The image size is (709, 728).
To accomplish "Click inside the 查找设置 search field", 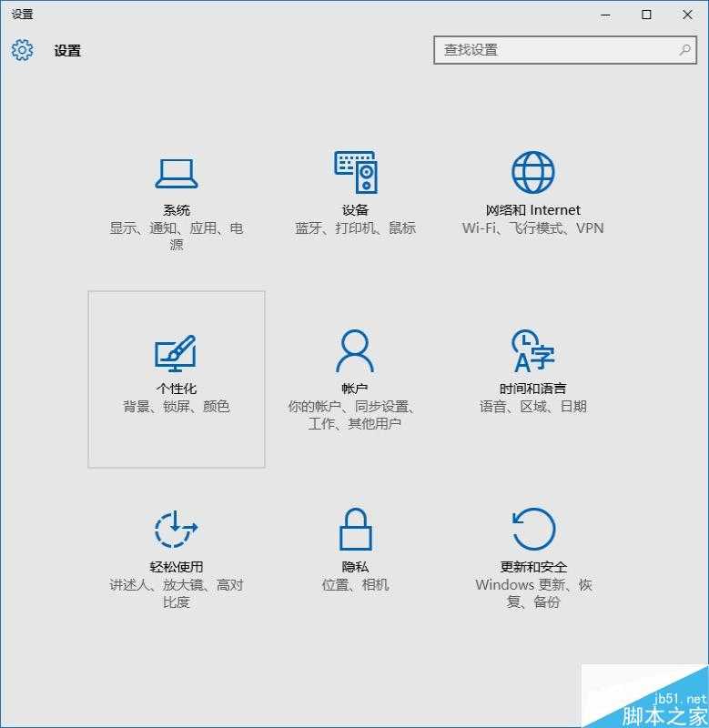I will coord(565,50).
